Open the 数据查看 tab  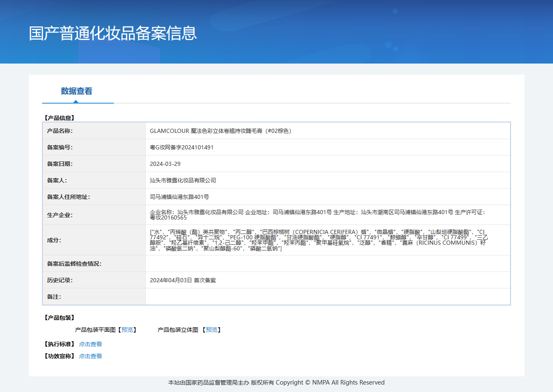point(77,91)
